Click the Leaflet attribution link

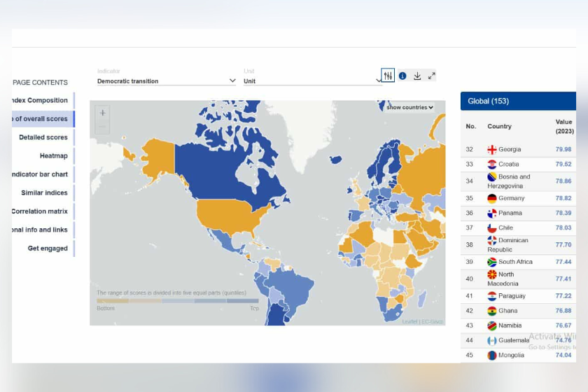coord(409,321)
